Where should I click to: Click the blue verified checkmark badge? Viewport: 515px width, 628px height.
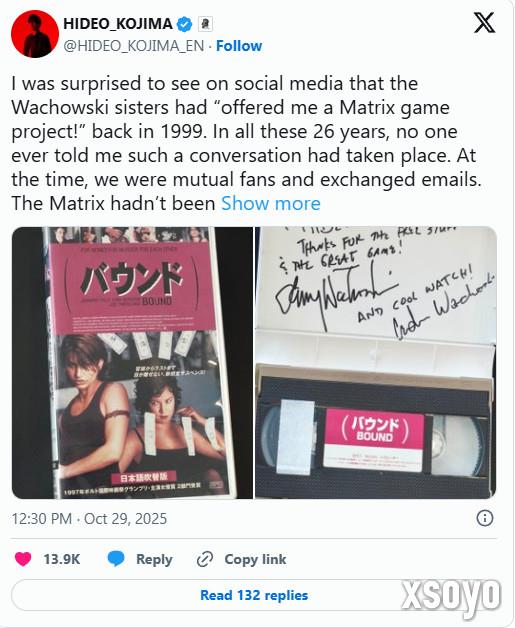pyautogui.click(x=185, y=24)
